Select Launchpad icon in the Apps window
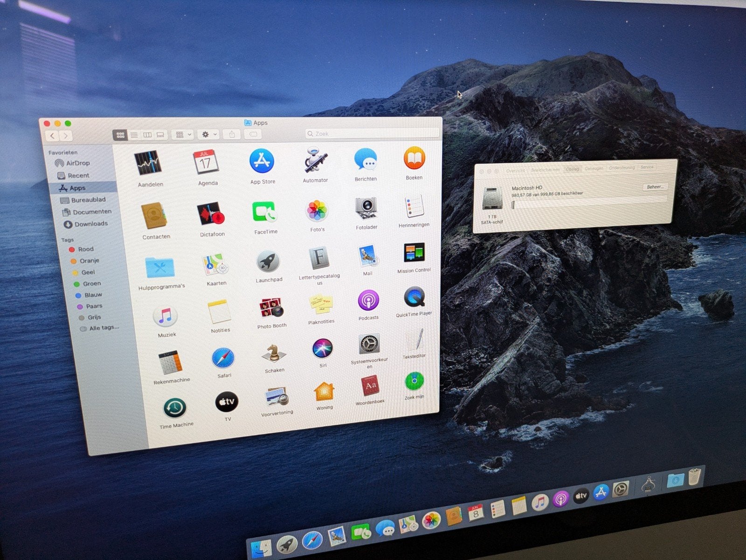 pyautogui.click(x=268, y=262)
